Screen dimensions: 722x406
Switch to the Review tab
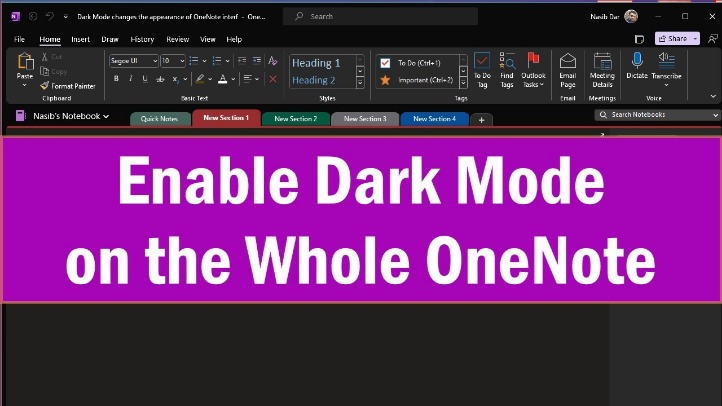coord(178,40)
